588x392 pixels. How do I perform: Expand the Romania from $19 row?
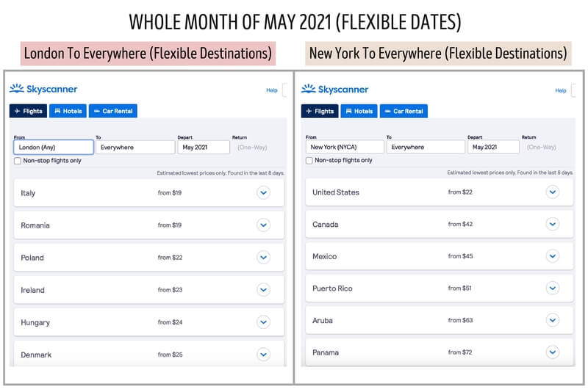click(x=263, y=225)
